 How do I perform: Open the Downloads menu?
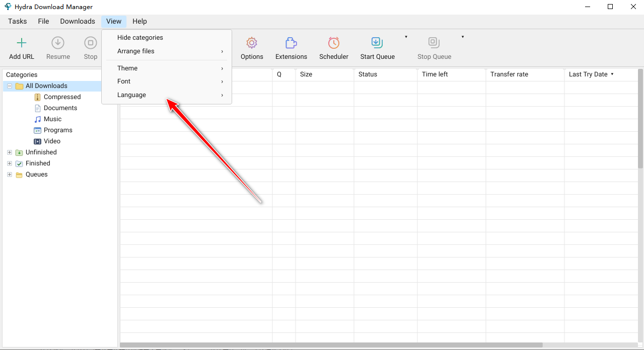tap(78, 21)
